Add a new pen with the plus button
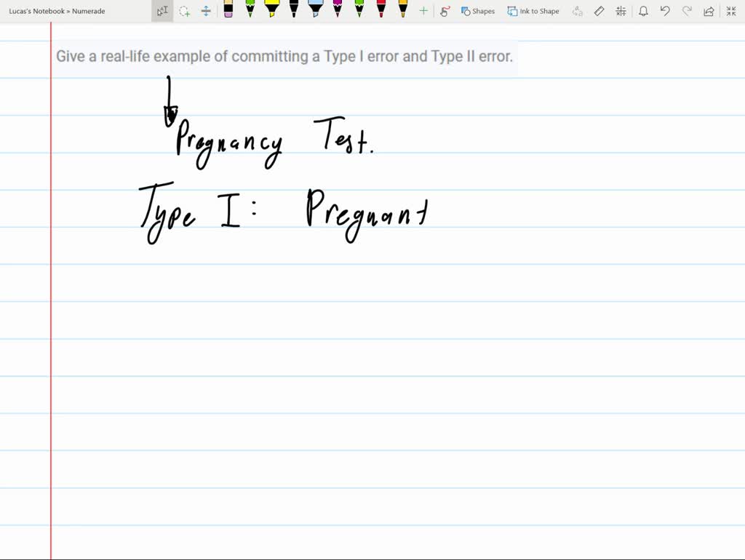 423,11
